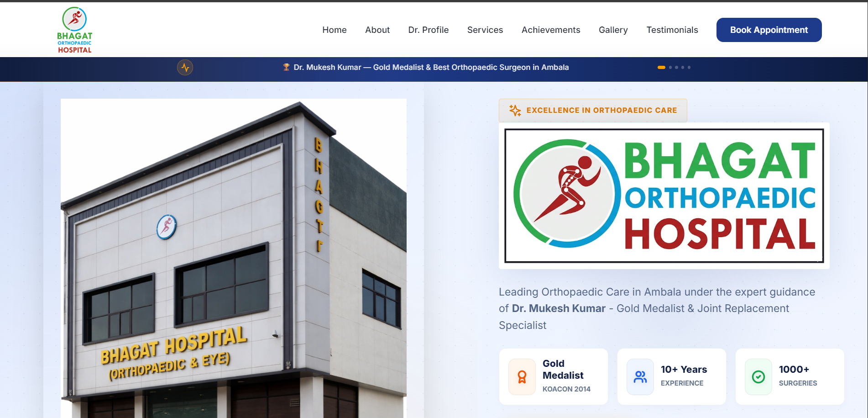The width and height of the screenshot is (868, 418).
Task: Click the round logo sign on the building photo
Action: coord(167,227)
